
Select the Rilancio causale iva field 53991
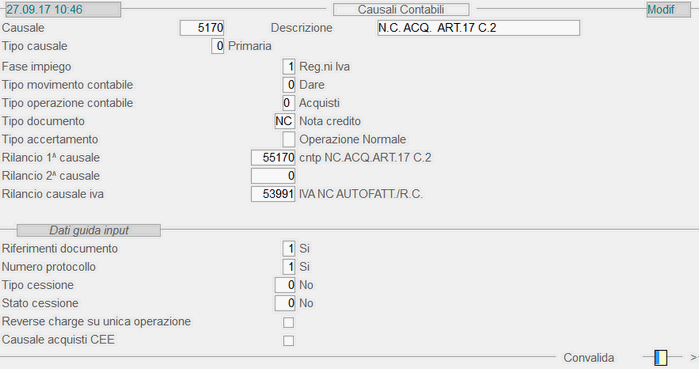point(273,194)
